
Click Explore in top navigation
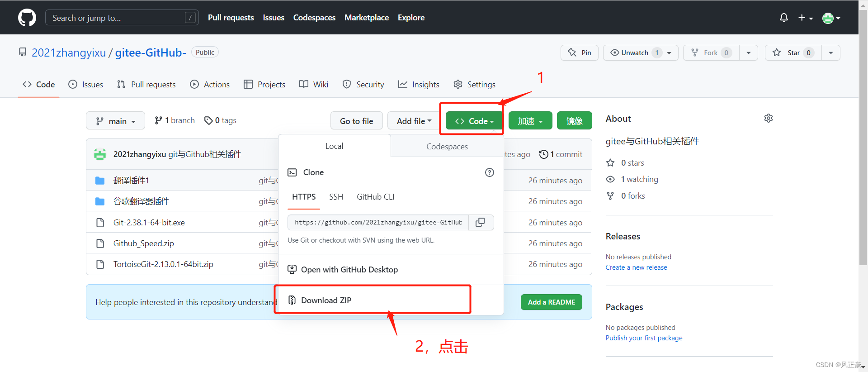(411, 18)
